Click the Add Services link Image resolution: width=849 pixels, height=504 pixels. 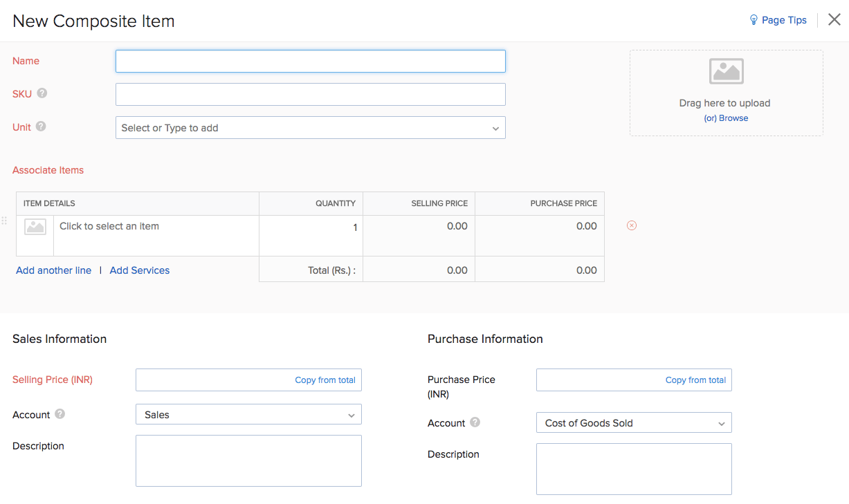tap(139, 270)
